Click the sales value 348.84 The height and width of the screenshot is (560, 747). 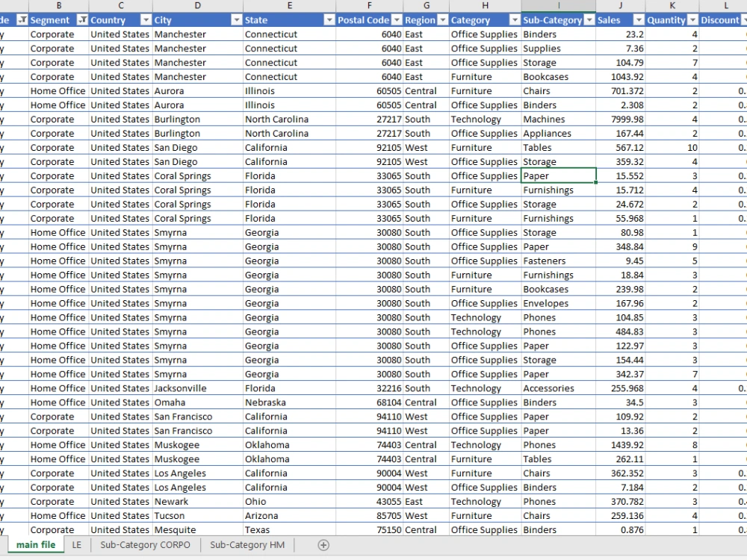click(x=620, y=246)
